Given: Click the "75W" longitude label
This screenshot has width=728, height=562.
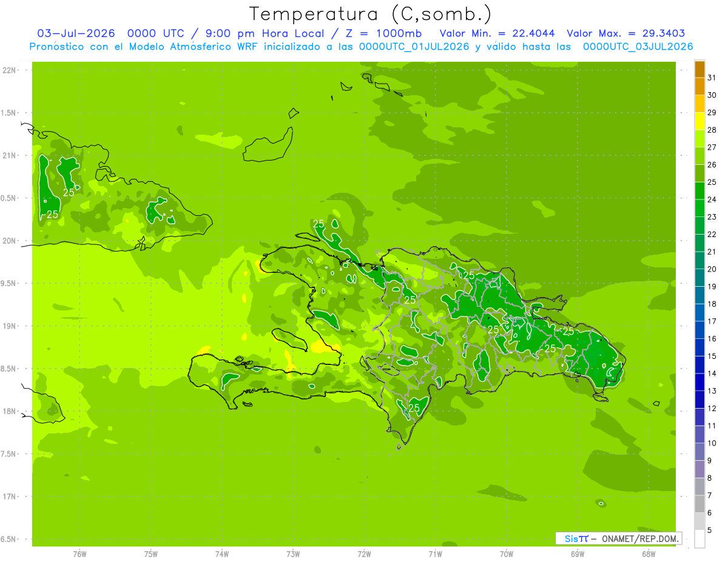Looking at the screenshot, I should coord(151,554).
